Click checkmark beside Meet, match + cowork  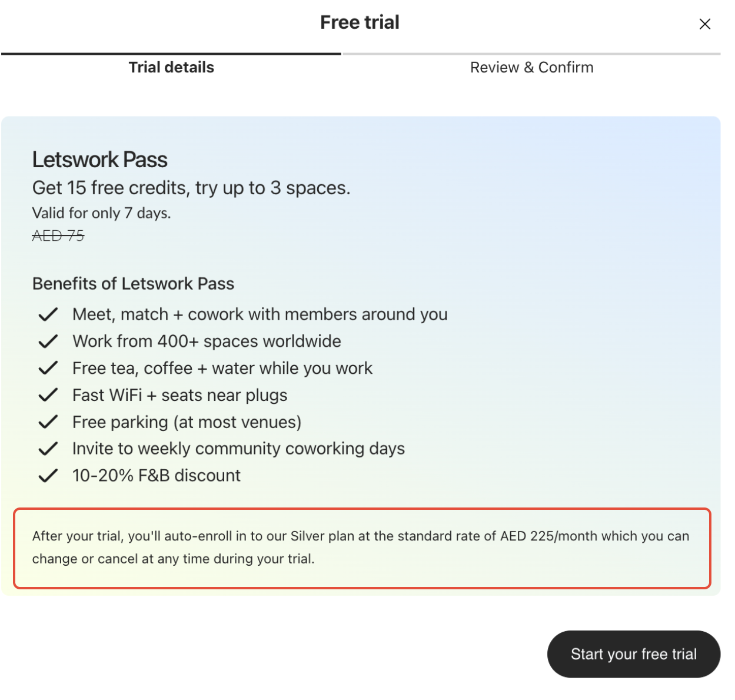click(48, 314)
